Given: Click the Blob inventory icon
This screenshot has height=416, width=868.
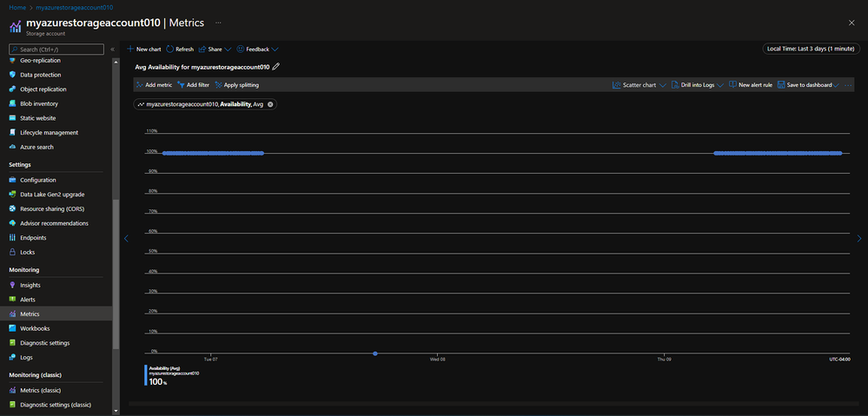Looking at the screenshot, I should pos(13,103).
